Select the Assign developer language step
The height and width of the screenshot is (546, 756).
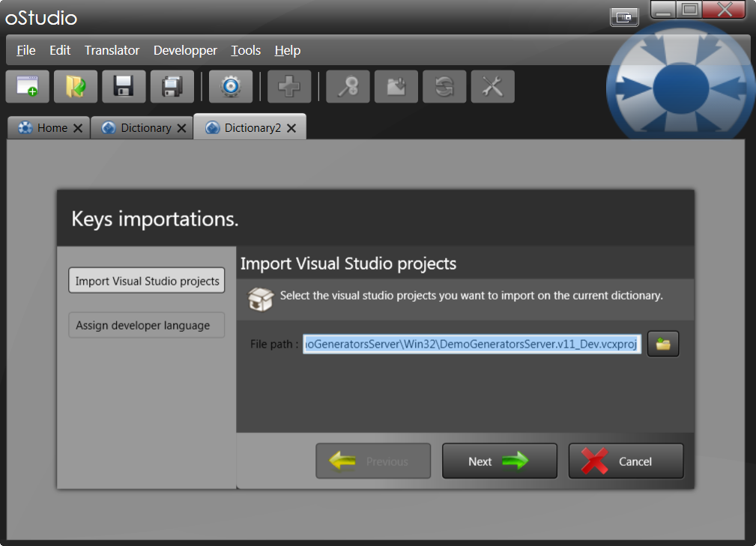coord(147,325)
